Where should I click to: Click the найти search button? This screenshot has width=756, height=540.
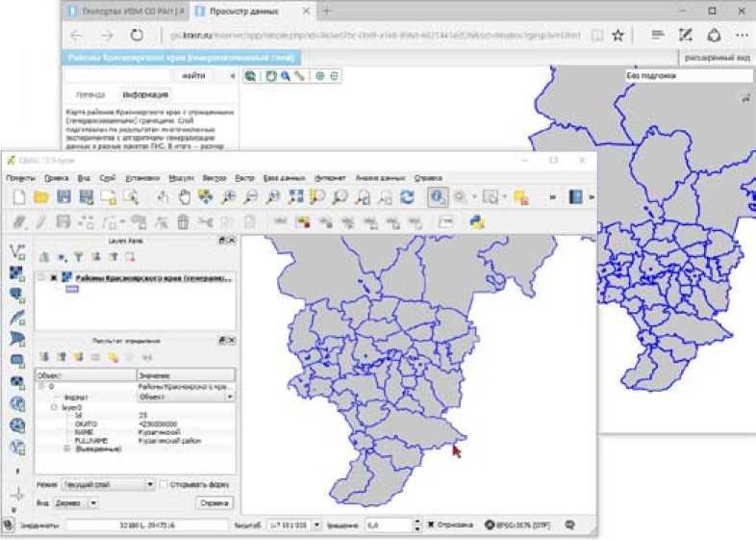(193, 75)
